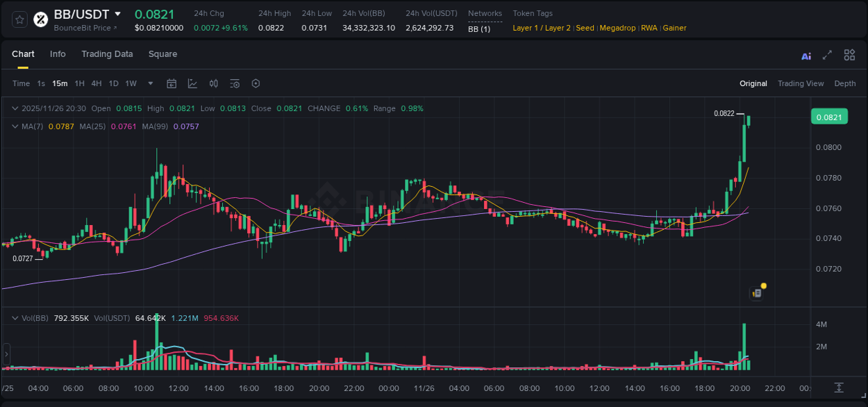Collapse the MA indicator row chevron
Image resolution: width=868 pixels, height=407 pixels.
tap(15, 126)
